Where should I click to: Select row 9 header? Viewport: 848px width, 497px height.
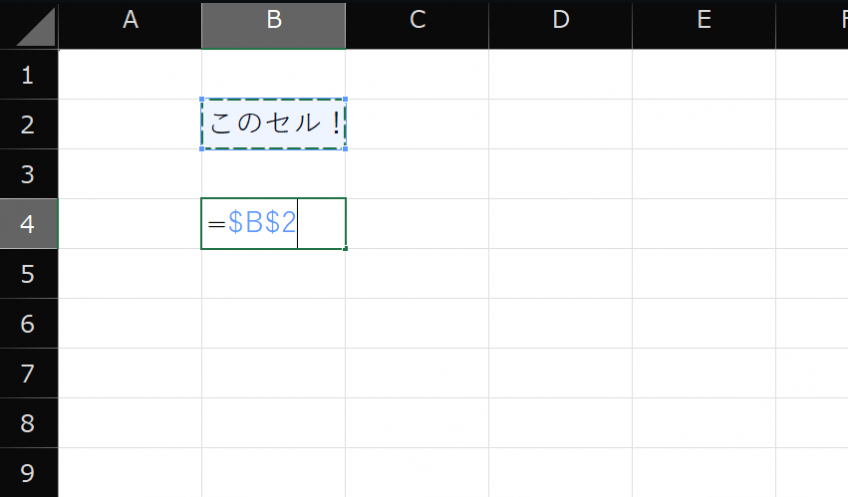[x=28, y=472]
